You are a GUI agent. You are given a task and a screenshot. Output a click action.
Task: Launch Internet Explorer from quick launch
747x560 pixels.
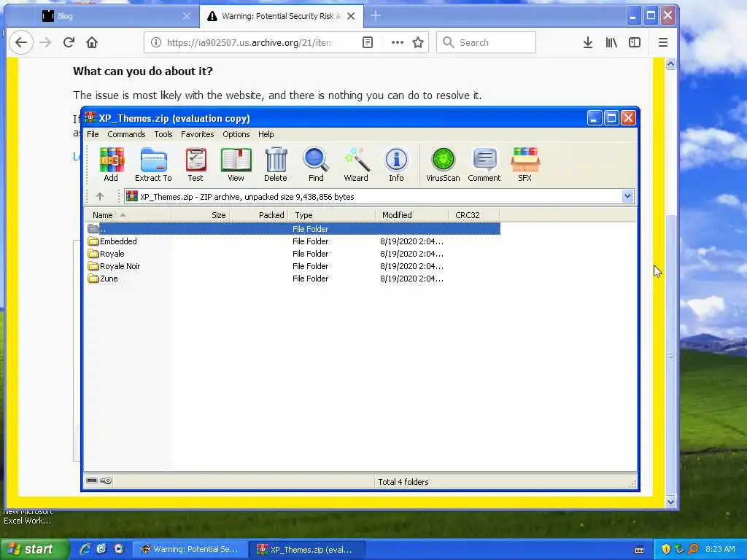pyautogui.click(x=85, y=549)
